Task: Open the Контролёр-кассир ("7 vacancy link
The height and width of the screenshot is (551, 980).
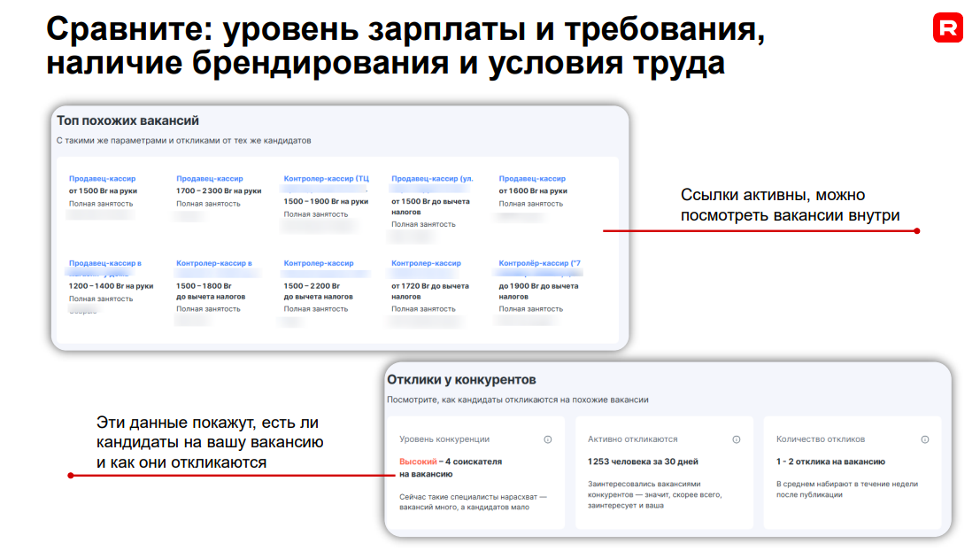Action: click(x=539, y=263)
